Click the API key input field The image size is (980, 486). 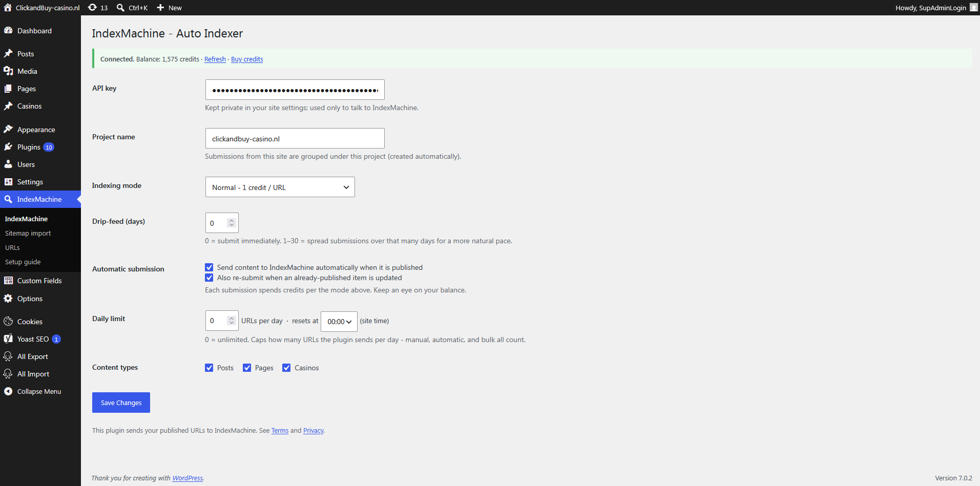[295, 90]
